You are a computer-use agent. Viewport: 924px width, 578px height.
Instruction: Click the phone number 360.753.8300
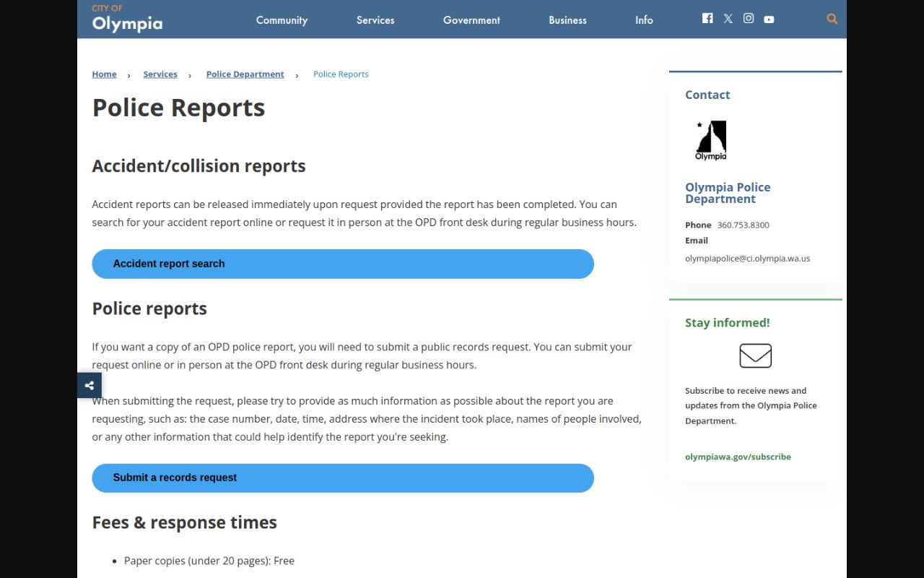tap(743, 225)
